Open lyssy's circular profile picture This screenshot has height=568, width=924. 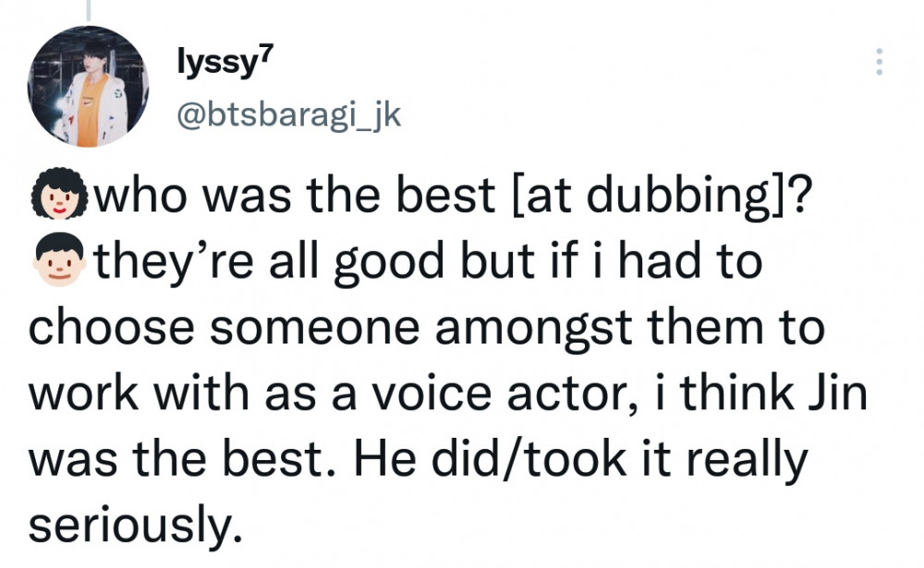tap(88, 86)
